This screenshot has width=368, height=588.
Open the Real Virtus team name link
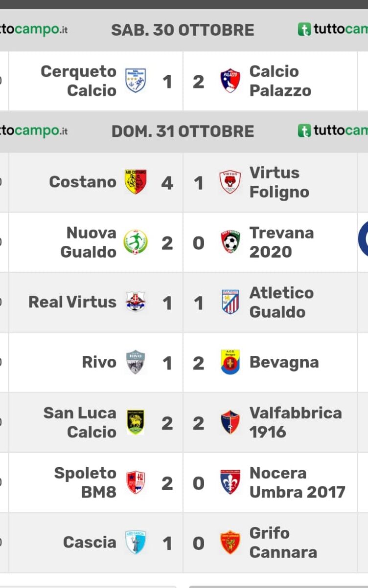point(72,302)
